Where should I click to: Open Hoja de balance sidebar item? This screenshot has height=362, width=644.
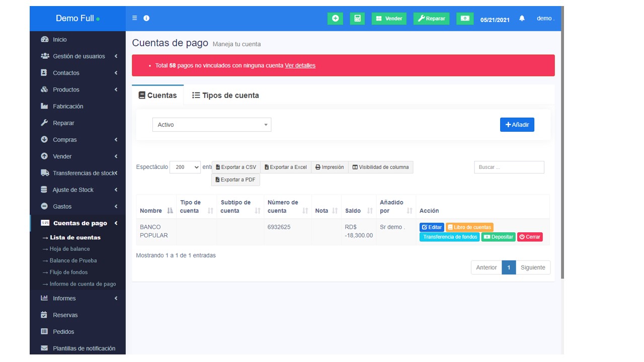[69, 249]
